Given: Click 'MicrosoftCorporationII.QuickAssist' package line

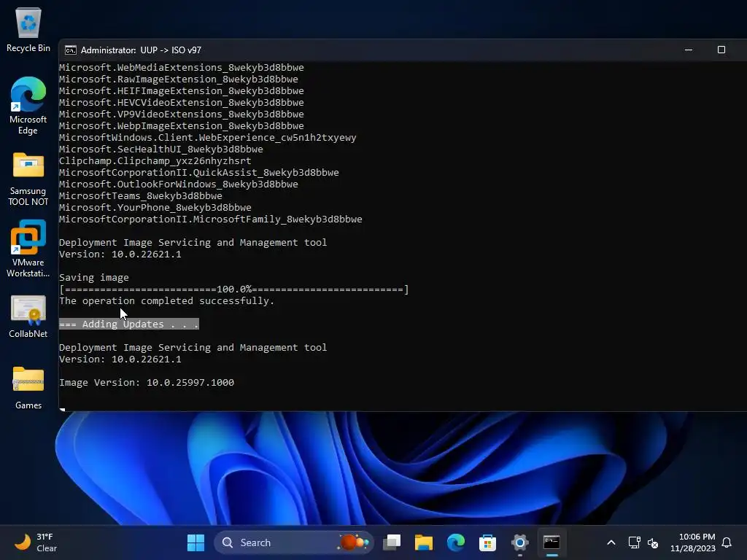Looking at the screenshot, I should coord(199,172).
